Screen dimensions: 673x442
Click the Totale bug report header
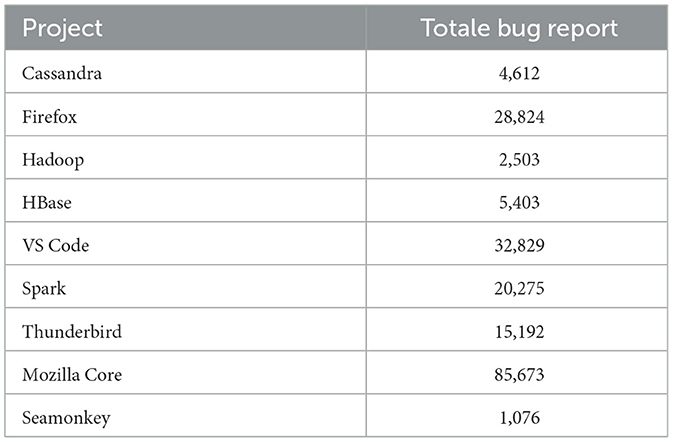click(x=519, y=29)
